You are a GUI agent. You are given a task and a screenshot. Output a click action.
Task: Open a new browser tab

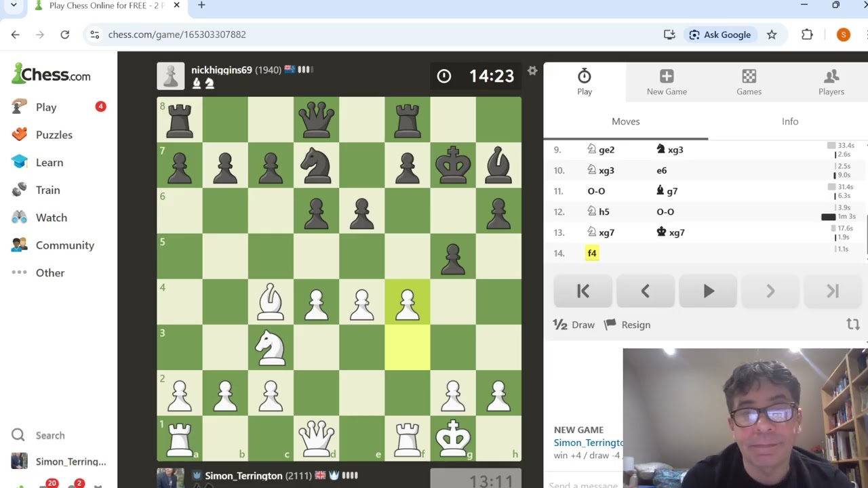pyautogui.click(x=201, y=5)
